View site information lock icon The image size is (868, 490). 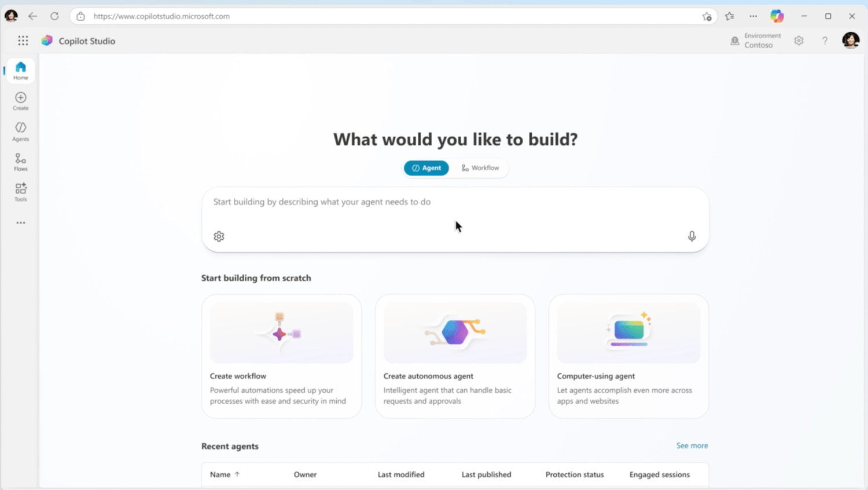(81, 16)
